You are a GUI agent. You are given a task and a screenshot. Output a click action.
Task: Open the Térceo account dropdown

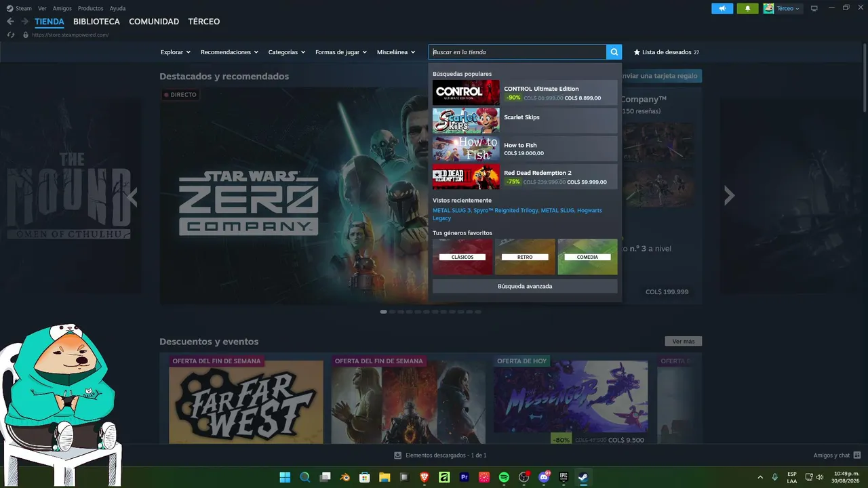(788, 8)
